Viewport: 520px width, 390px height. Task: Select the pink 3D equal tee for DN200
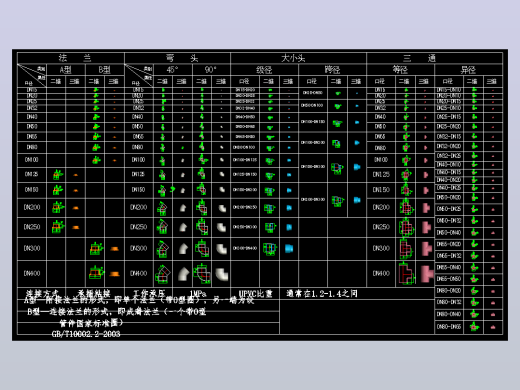[426, 208]
